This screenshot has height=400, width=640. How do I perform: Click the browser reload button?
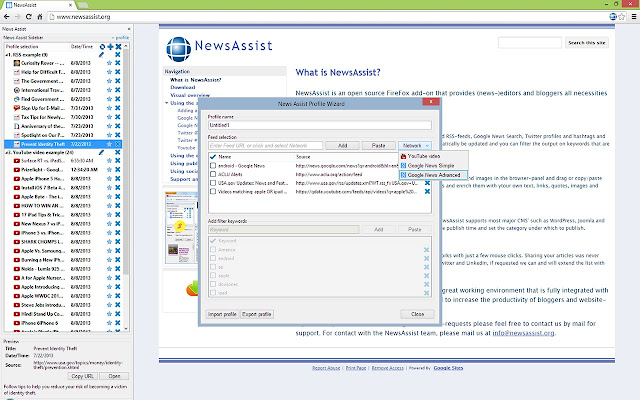click(28, 17)
